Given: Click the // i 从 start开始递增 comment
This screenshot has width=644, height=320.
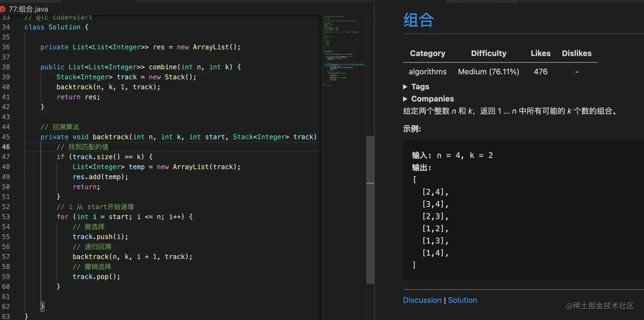Looking at the screenshot, I should (x=95, y=207).
